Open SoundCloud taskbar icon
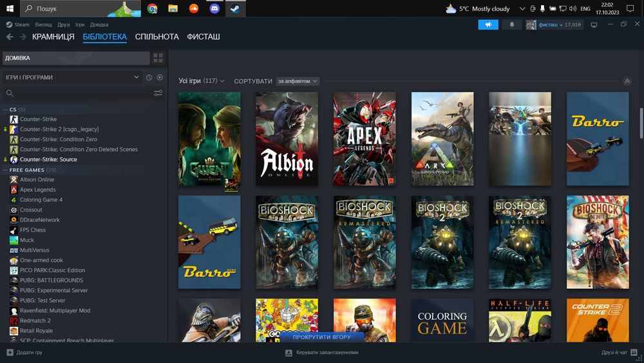The height and width of the screenshot is (363, 644). coord(194,8)
